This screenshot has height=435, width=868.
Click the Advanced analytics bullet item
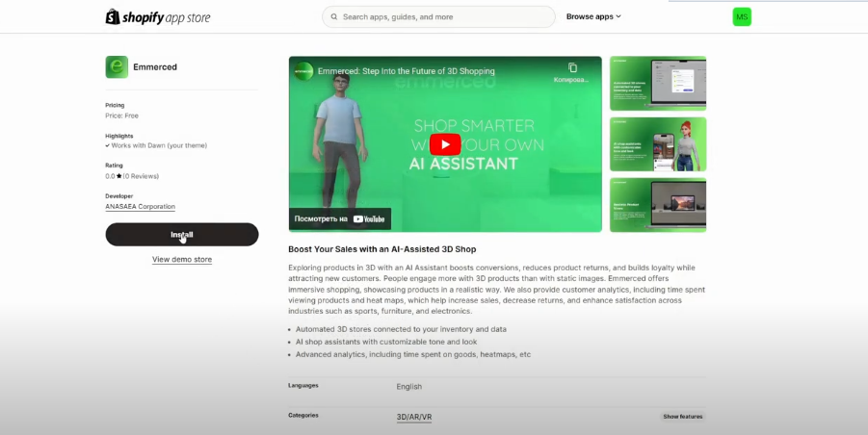pyautogui.click(x=413, y=354)
